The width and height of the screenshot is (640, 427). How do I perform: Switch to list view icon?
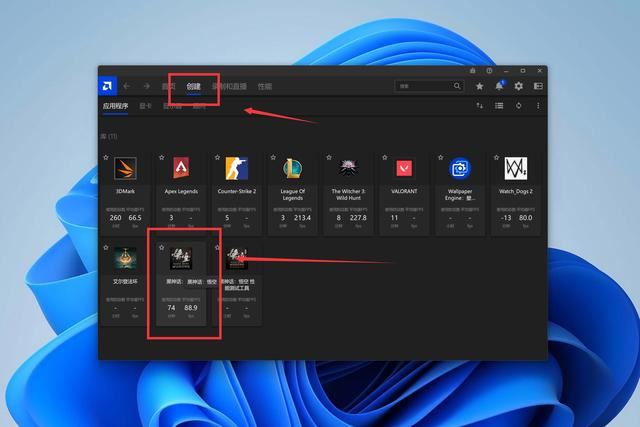(x=499, y=106)
